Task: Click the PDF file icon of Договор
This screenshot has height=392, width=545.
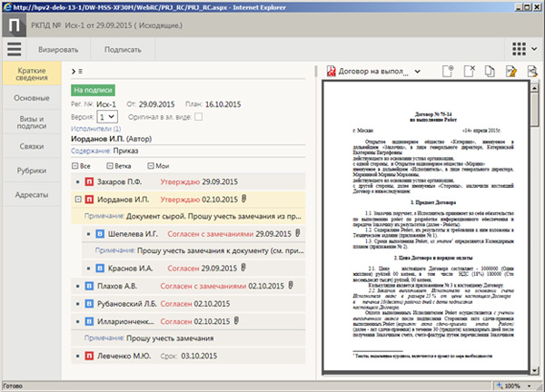Action: 331,71
